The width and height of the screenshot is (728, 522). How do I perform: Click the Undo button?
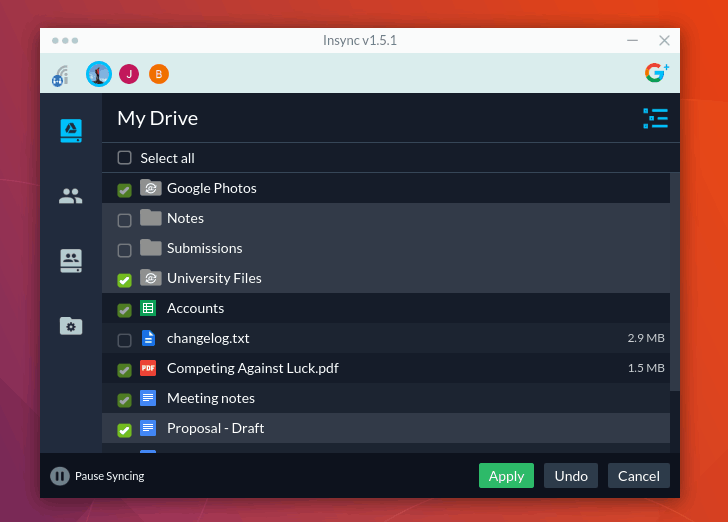pyautogui.click(x=571, y=476)
